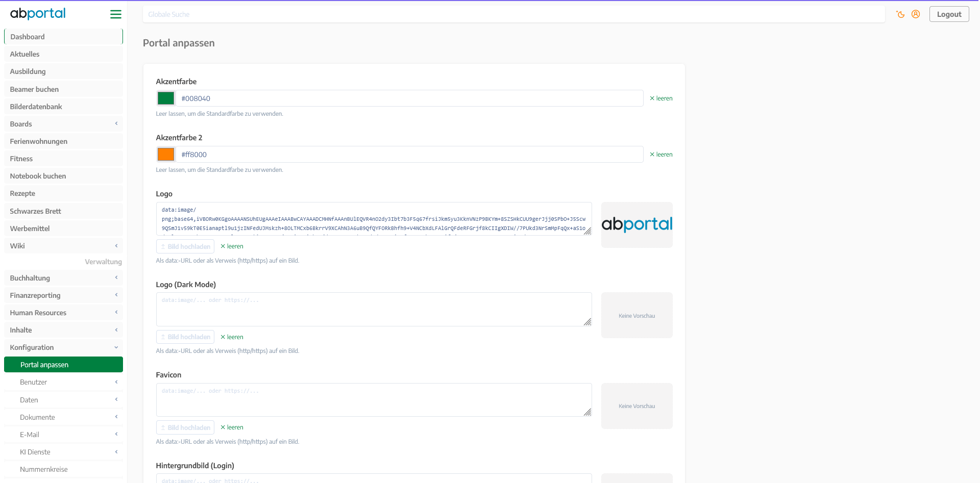
Task: Open the user profile icon
Action: [x=916, y=14]
